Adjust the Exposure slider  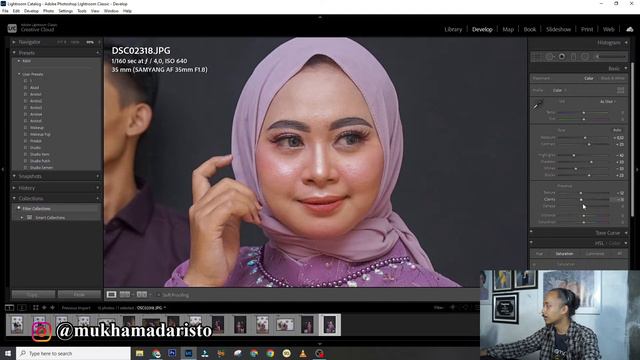(585, 138)
